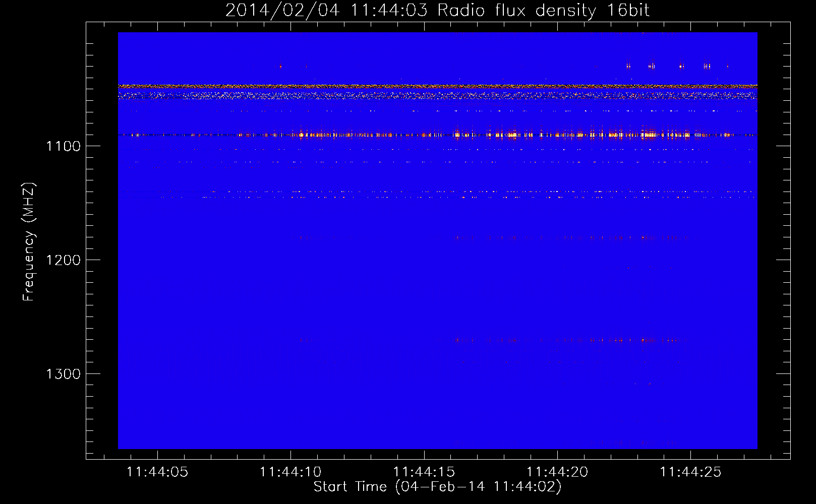Click the 11:44:15 time tick label
The width and height of the screenshot is (816, 504).
click(424, 472)
